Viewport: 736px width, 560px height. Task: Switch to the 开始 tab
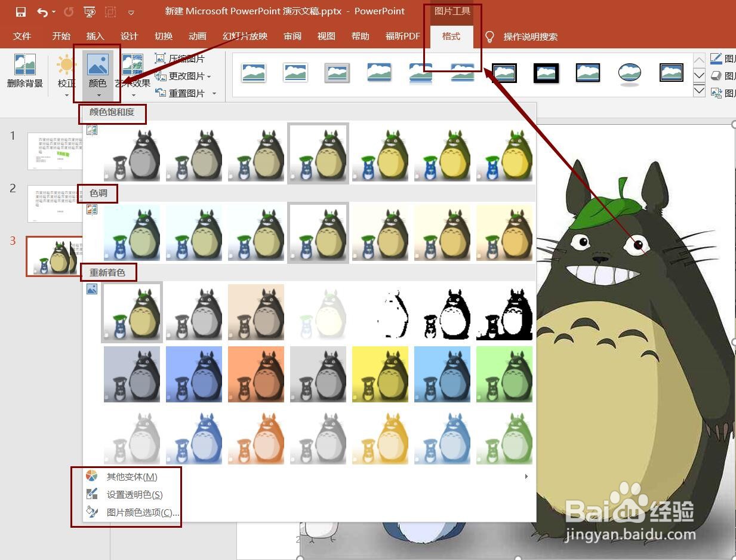point(61,36)
